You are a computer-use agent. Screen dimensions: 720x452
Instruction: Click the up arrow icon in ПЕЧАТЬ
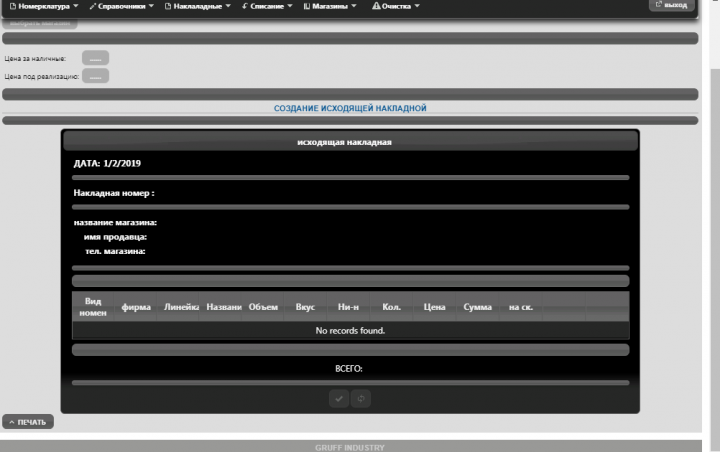pyautogui.click(x=12, y=422)
